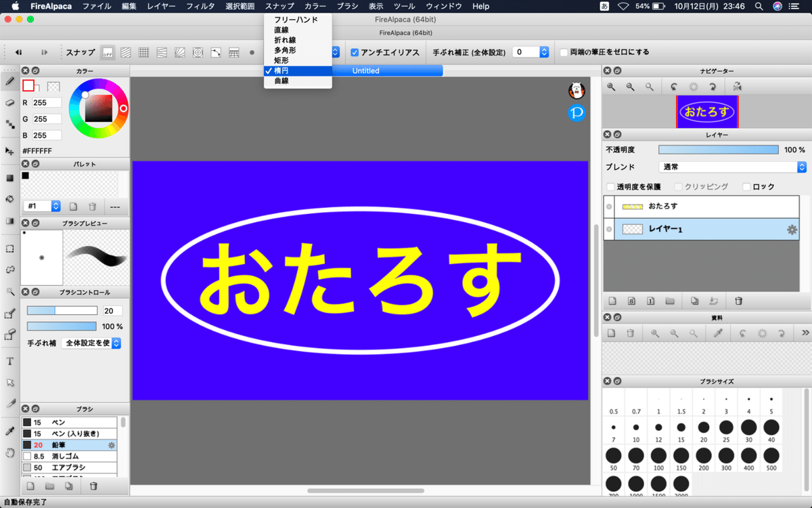
Task: Open the おたろす layer settings gear
Action: 790,207
